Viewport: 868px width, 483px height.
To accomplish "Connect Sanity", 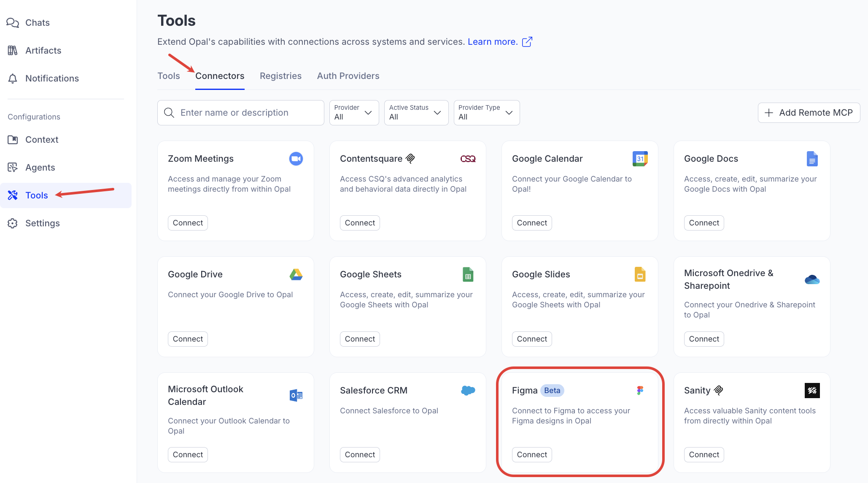I will point(704,455).
